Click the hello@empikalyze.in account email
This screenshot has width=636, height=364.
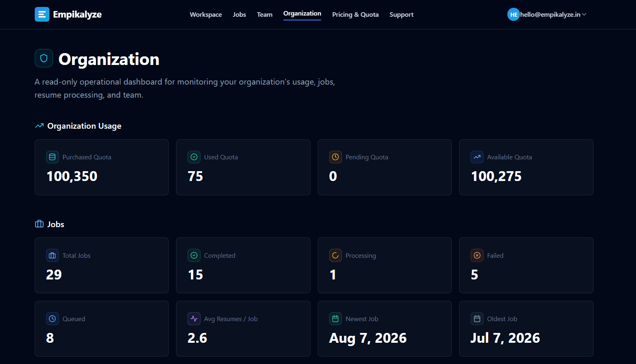550,14
